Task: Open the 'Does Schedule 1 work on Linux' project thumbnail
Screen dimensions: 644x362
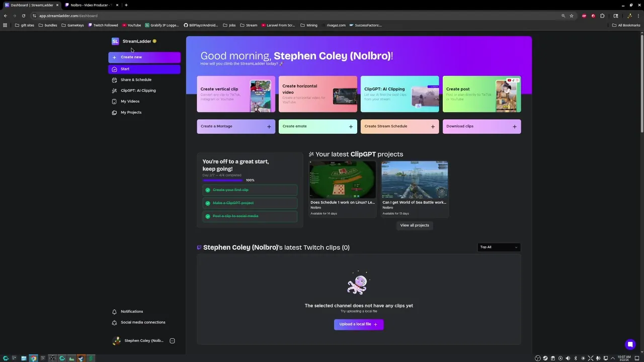Action: (343, 180)
